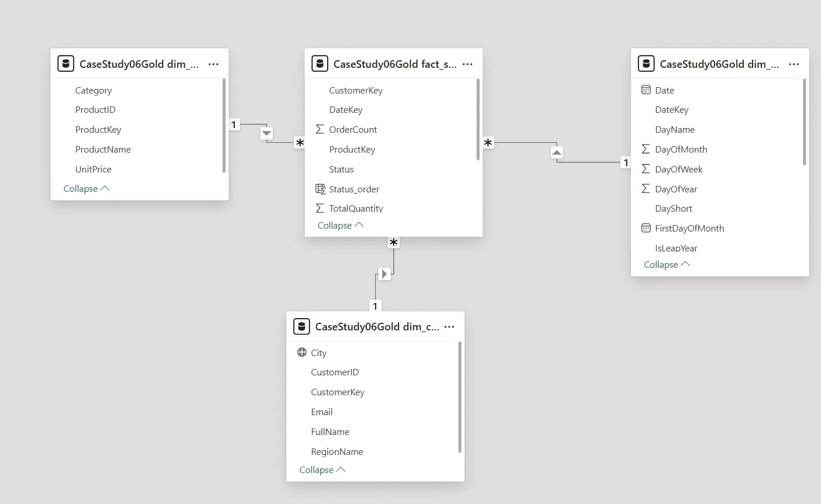
Task: Click database icon on dim_c customer table header
Action: coord(301,326)
